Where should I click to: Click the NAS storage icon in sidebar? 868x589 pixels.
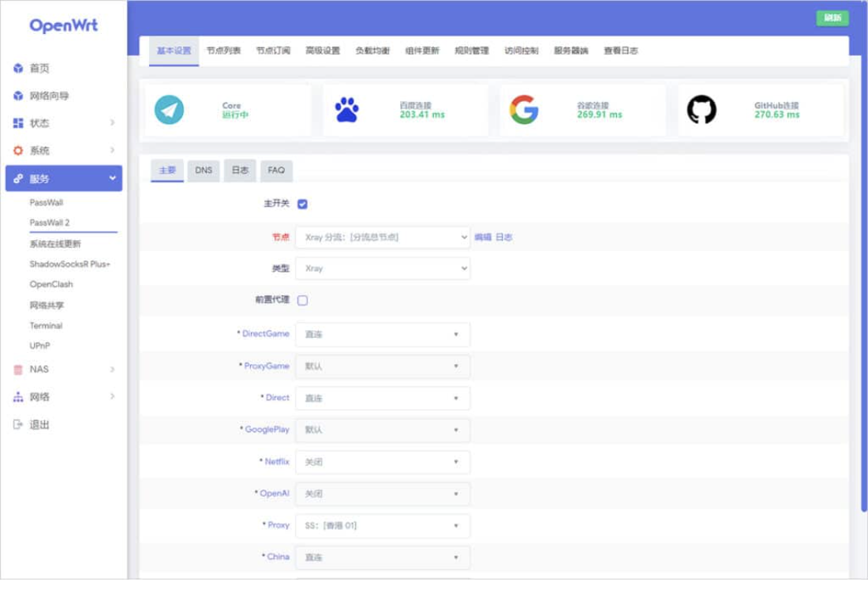[x=18, y=370]
